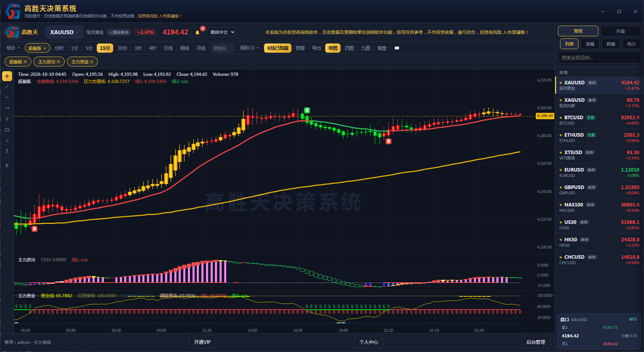Image resolution: width=644 pixels, height=352 pixels.
Task: Open the 简体中文 language dropdown
Action: point(221,32)
